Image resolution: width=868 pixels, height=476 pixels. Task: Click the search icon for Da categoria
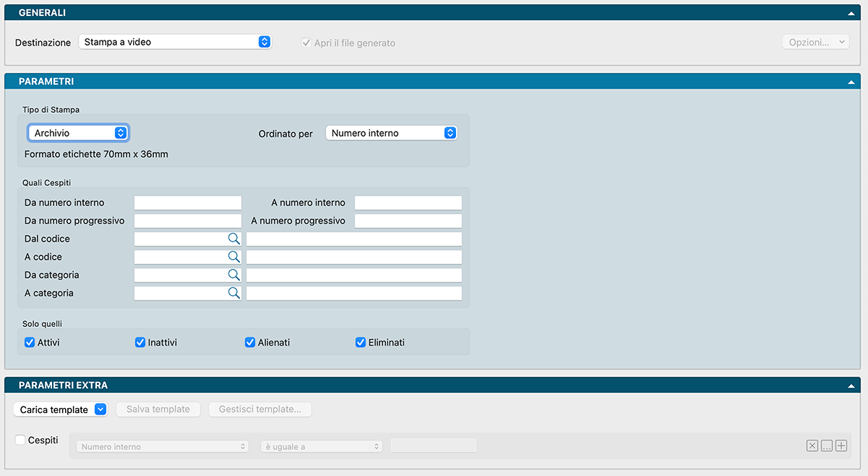233,275
